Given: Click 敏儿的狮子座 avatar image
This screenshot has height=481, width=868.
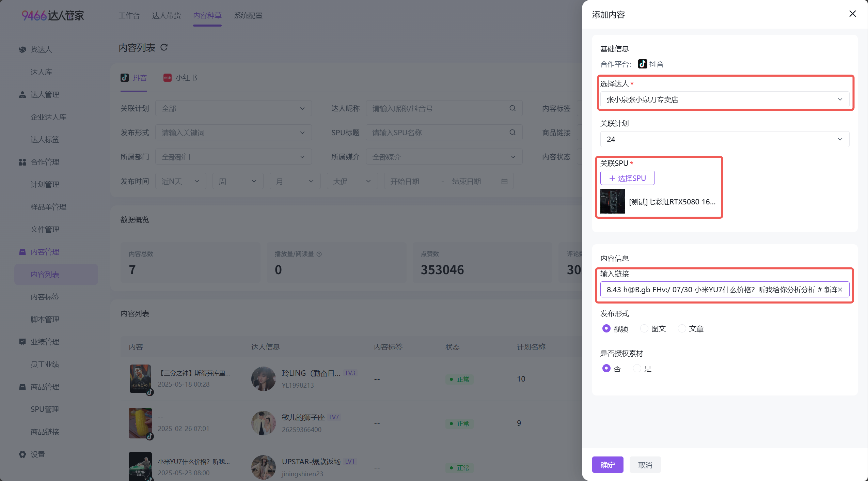Looking at the screenshot, I should click(263, 423).
